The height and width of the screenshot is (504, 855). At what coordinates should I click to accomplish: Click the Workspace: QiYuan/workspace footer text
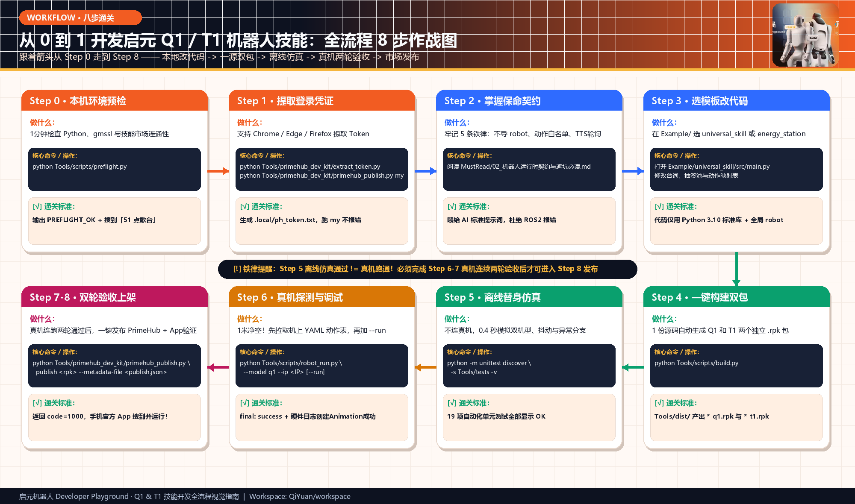[300, 496]
